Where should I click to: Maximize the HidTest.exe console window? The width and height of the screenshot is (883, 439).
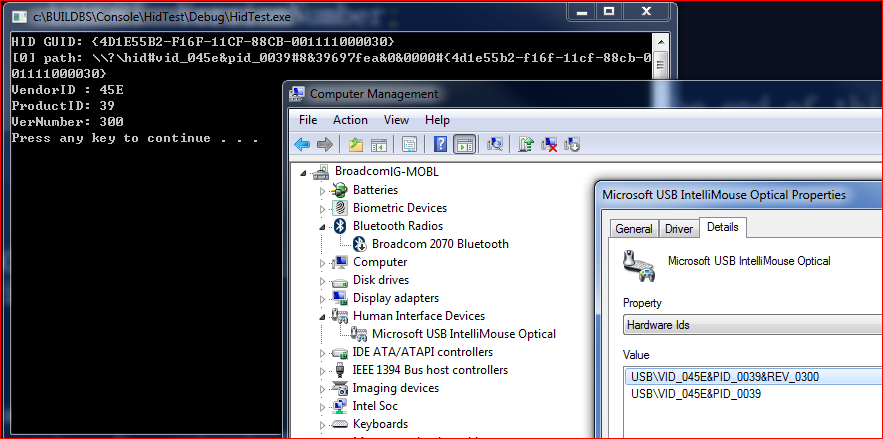[x=609, y=11]
